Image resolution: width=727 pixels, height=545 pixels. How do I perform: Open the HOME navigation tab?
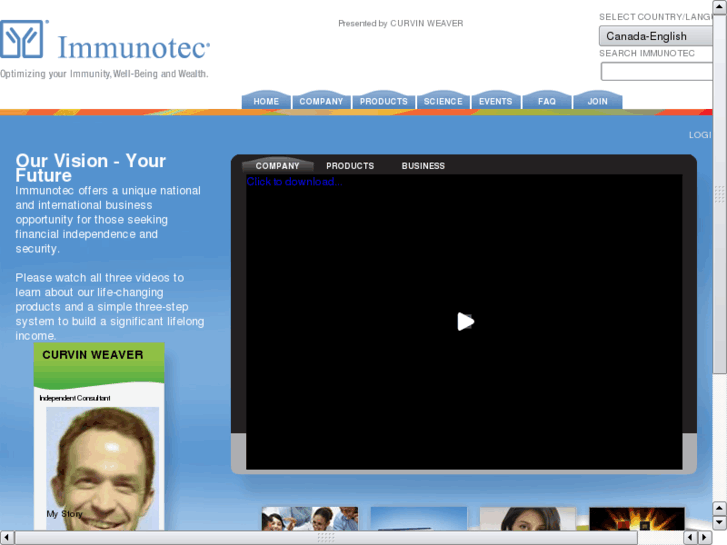tap(266, 101)
